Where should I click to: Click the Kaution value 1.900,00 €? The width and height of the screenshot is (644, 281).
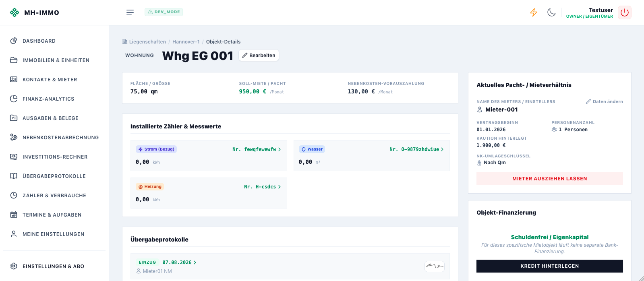coord(491,145)
